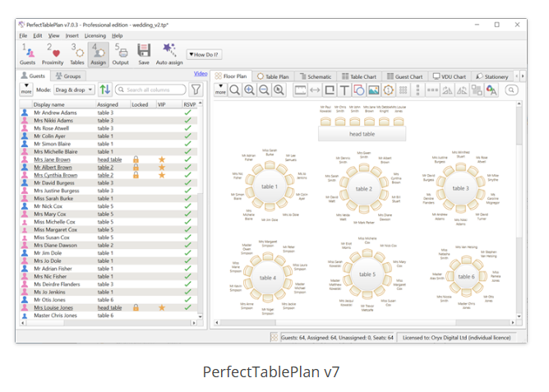Image resolution: width=549 pixels, height=392 pixels.
Task: Open the Mode Drag & drop dropdown
Action: [74, 90]
